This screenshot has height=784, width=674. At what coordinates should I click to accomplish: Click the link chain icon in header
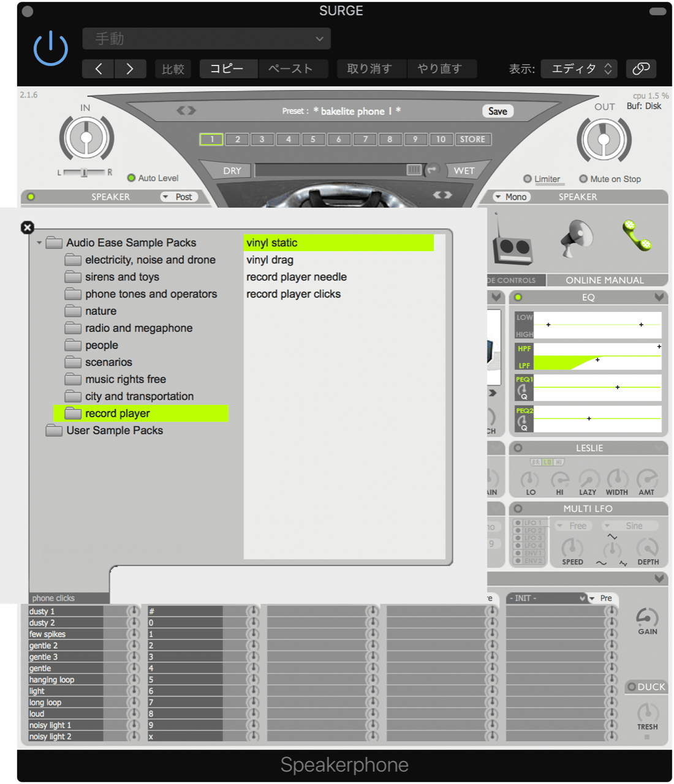[641, 69]
